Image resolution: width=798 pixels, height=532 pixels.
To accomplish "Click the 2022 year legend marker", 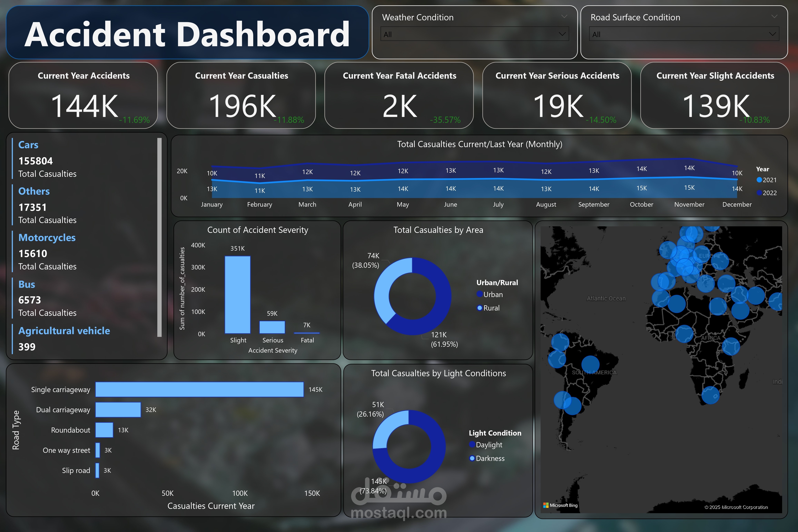I will pos(759,193).
